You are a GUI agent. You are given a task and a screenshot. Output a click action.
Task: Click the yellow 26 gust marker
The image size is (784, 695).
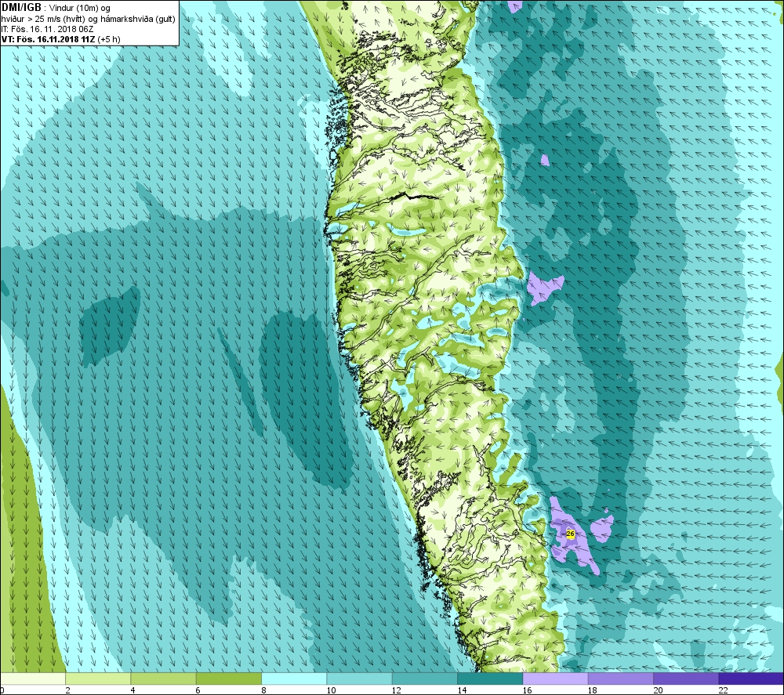point(571,534)
